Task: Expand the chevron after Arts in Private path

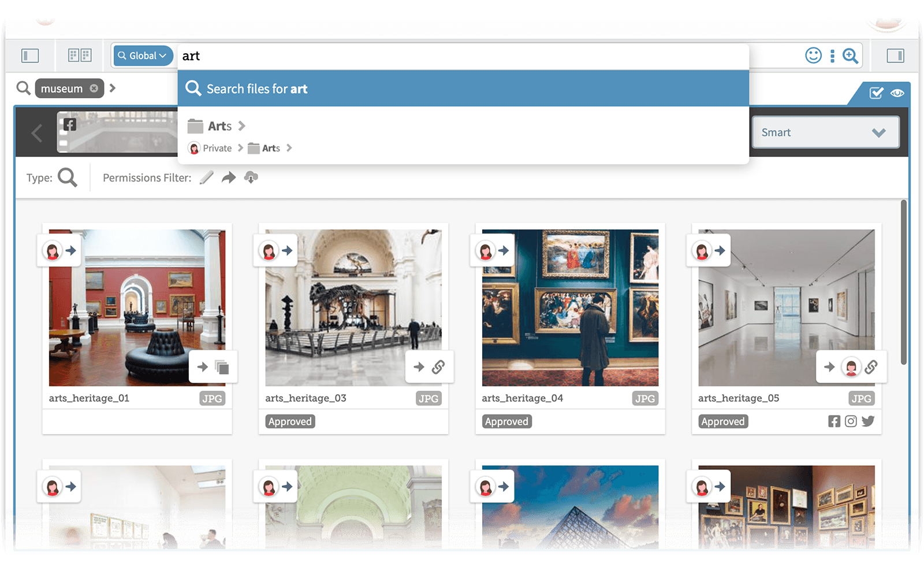Action: point(289,148)
